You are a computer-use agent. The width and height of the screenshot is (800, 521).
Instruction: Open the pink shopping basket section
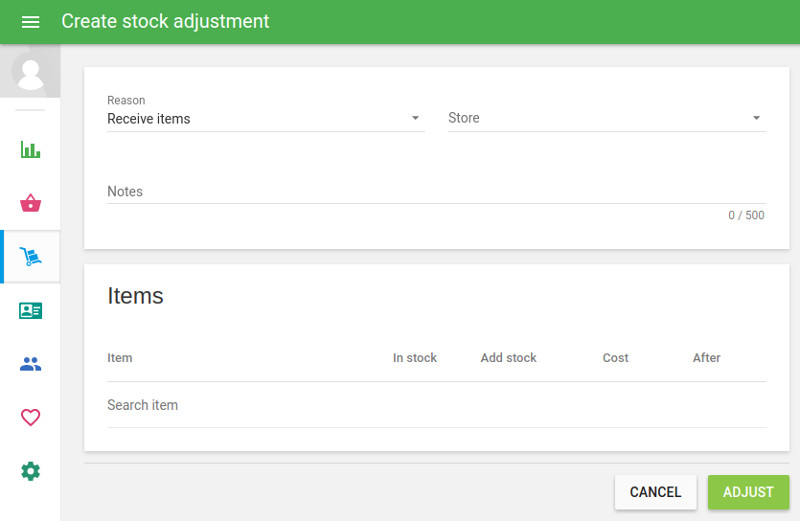(30, 204)
